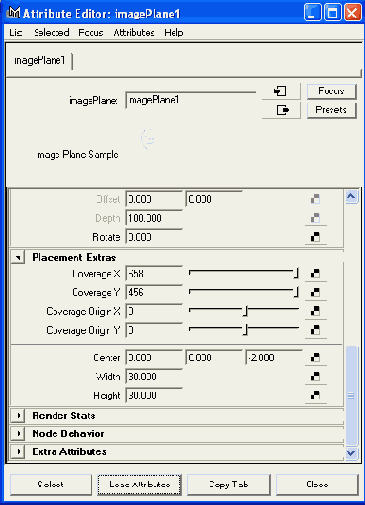Click the Coverage Origin X value field
The height and width of the screenshot is (505, 365).
pos(154,311)
